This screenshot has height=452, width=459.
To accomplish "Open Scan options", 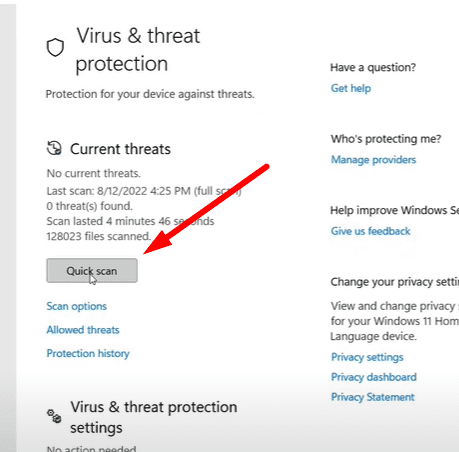I will pos(77,306).
